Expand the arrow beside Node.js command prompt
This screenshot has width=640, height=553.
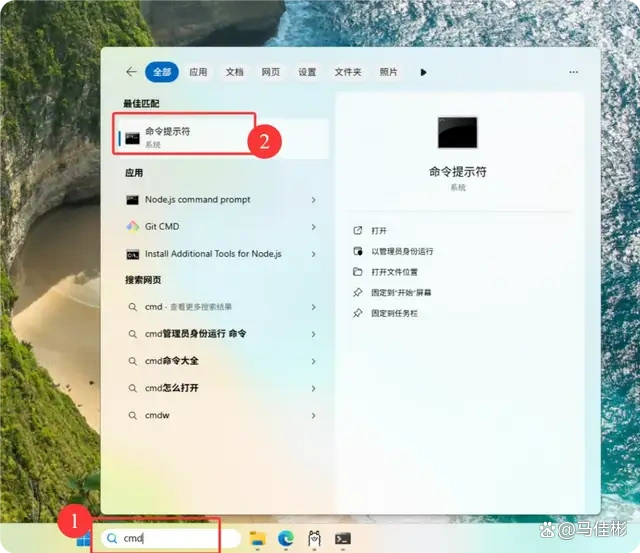(313, 200)
